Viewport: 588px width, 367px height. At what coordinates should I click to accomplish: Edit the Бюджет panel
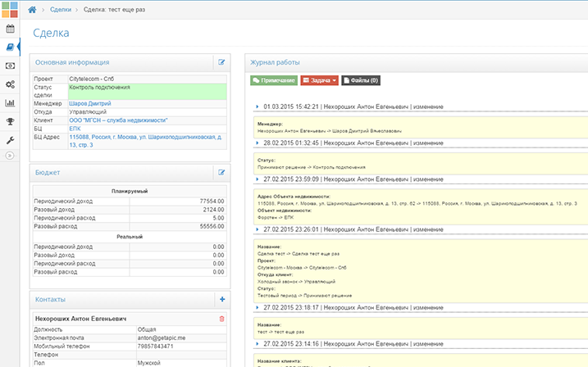[x=221, y=173]
